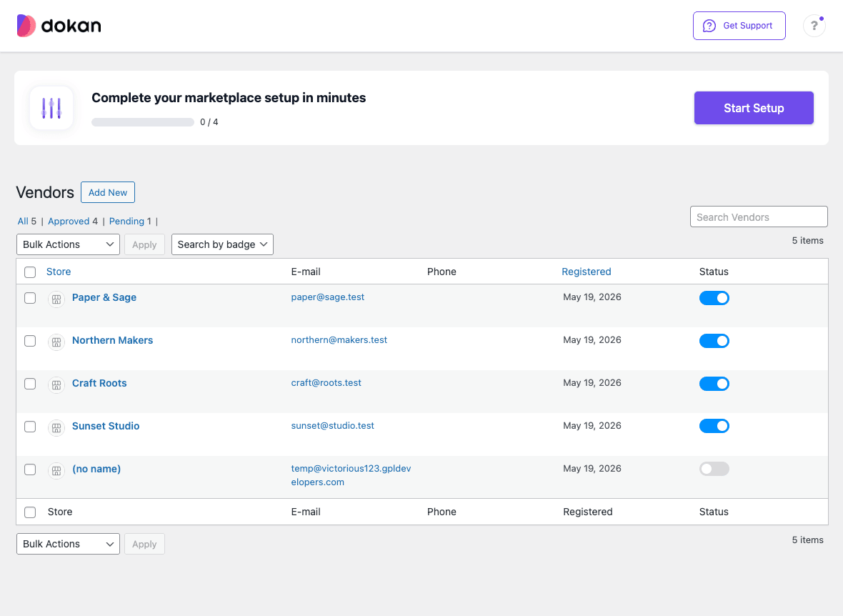Screen dimensions: 843x616
Task: Select the Northern Makers row checkbox
Action: pyautogui.click(x=30, y=341)
